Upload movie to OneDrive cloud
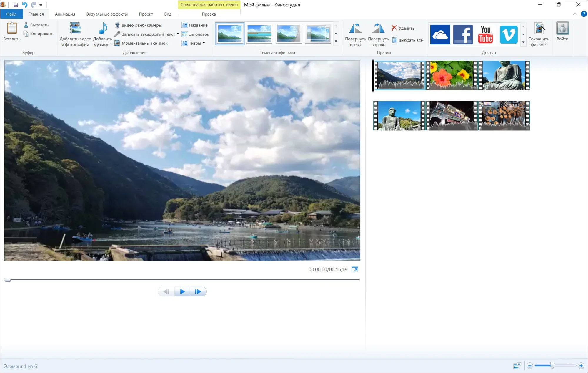Screen dimensions: 588x373 [440, 34]
